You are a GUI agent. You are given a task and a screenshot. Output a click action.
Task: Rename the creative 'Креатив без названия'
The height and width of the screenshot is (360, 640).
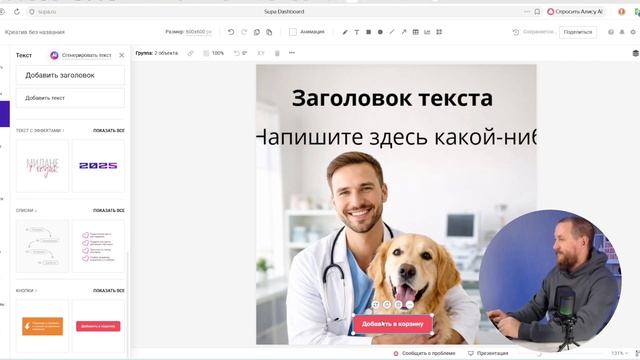pyautogui.click(x=35, y=32)
